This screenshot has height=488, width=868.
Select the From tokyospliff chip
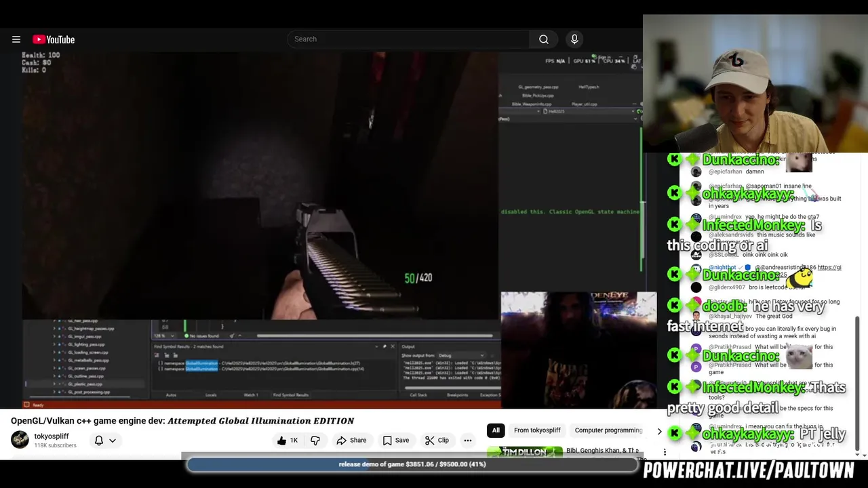[x=537, y=430]
